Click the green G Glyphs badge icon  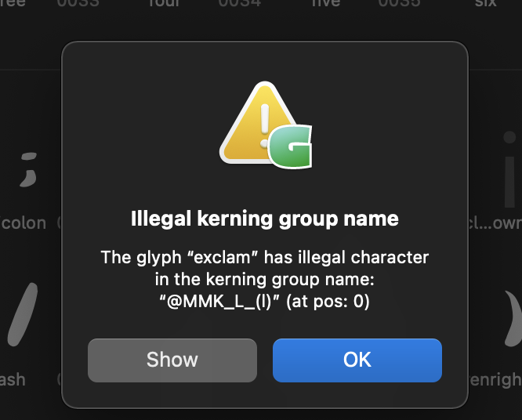tap(290, 147)
